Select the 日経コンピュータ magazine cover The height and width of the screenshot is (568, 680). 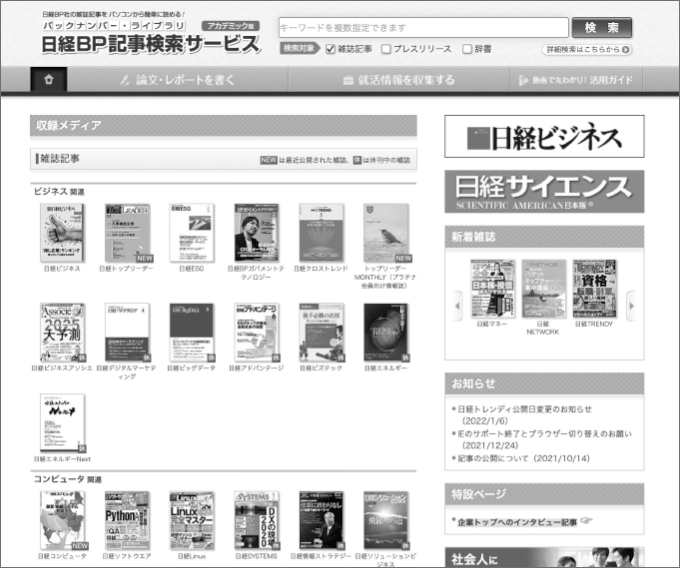point(62,520)
